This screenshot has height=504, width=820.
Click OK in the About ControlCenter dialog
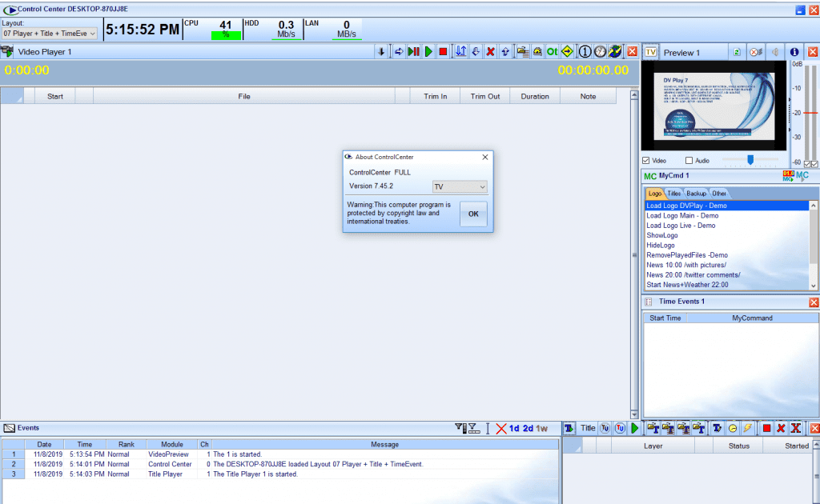(x=472, y=214)
